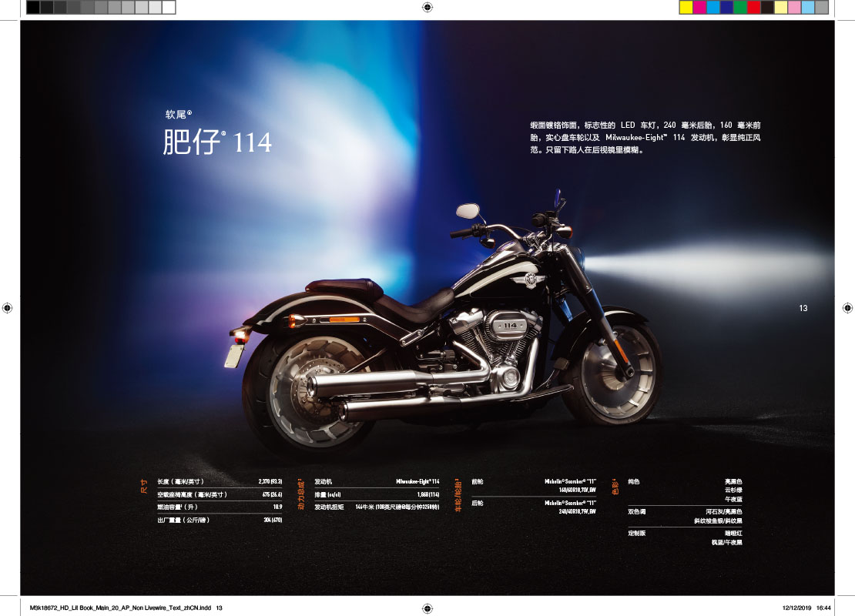Click the date 12/12/2019 in the footer

[796, 608]
